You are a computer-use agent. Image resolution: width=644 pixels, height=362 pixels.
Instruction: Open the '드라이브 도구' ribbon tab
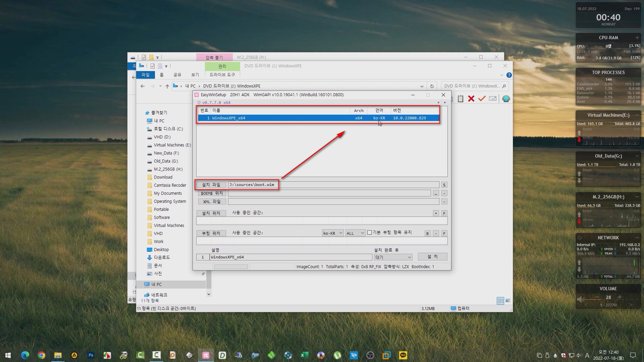click(x=222, y=75)
